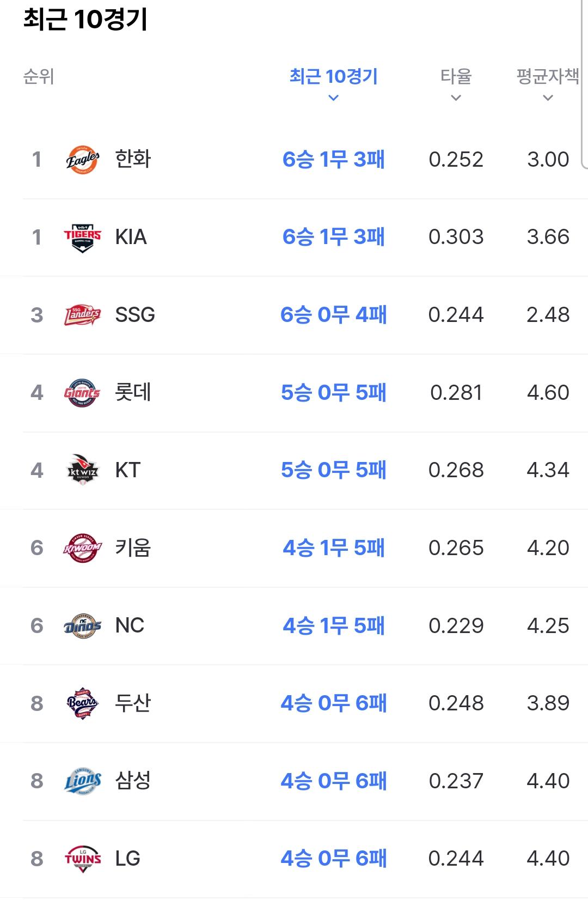Tap the NC Dinos team logo
588x900 pixels.
[82, 626]
